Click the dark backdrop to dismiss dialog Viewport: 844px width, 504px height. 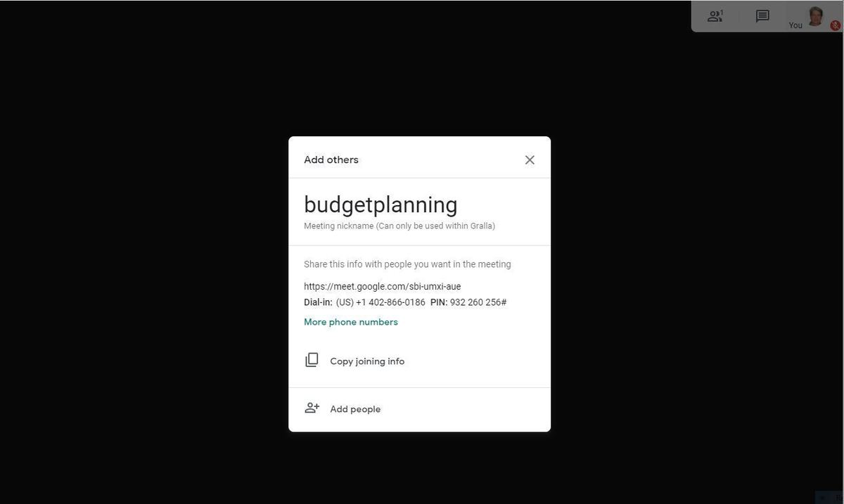(x=141, y=281)
